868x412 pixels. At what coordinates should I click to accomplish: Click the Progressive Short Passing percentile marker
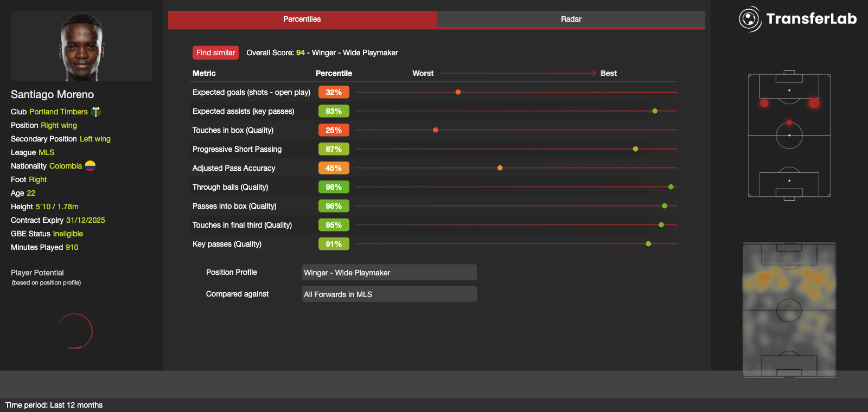(635, 149)
